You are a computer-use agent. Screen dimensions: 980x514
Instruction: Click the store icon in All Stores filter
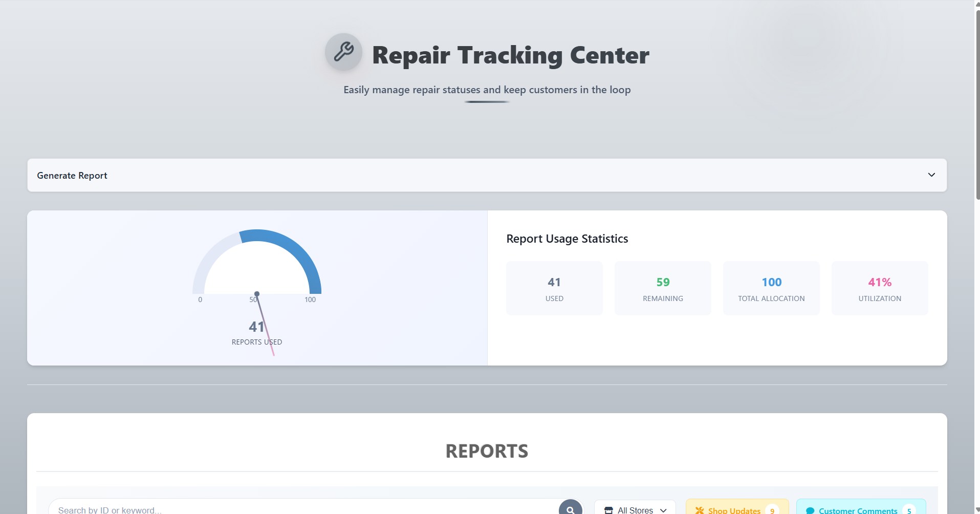pyautogui.click(x=608, y=510)
